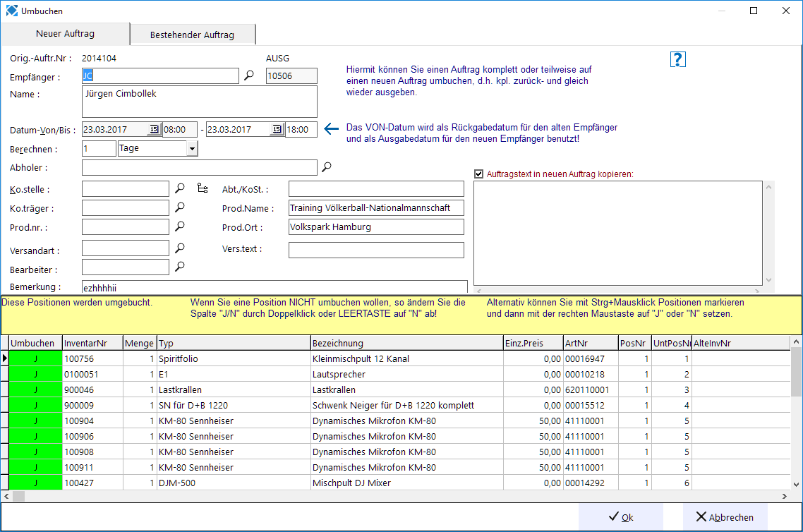
Task: Expand the Tage unit dropdown
Action: pyautogui.click(x=192, y=148)
